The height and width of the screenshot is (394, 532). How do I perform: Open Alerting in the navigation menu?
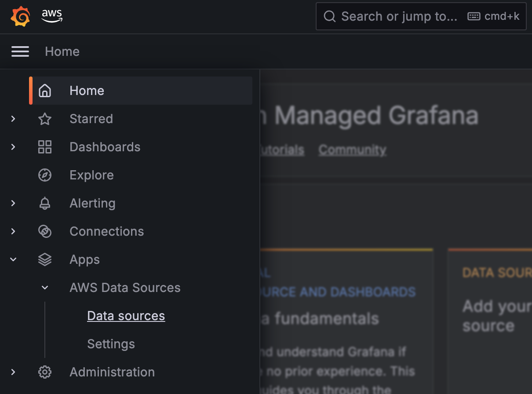[x=93, y=203]
